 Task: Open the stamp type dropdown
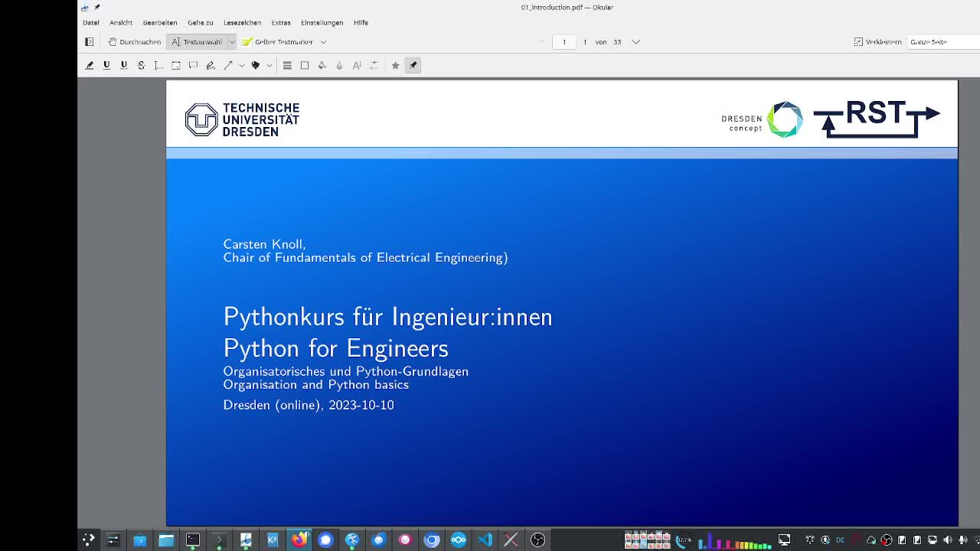point(269,66)
